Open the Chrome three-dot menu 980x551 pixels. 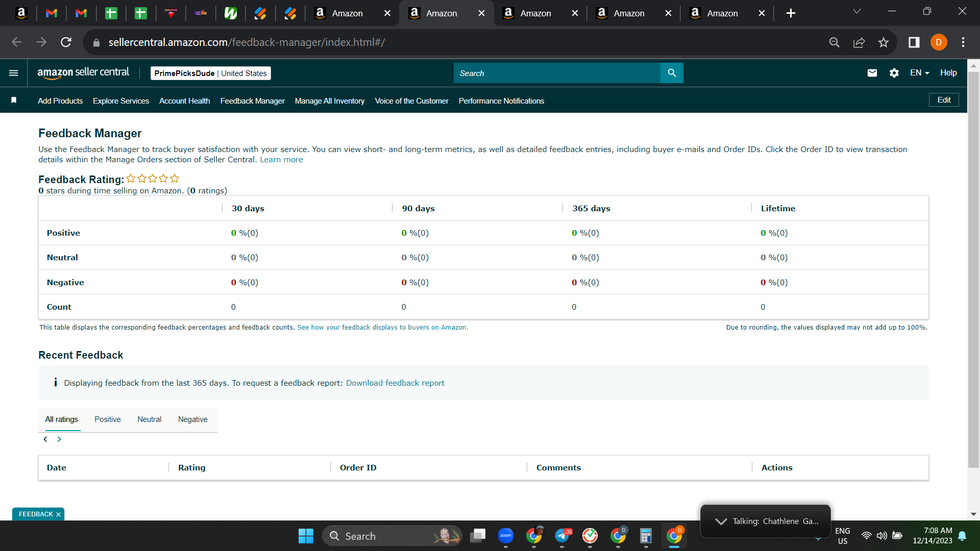pyautogui.click(x=963, y=42)
